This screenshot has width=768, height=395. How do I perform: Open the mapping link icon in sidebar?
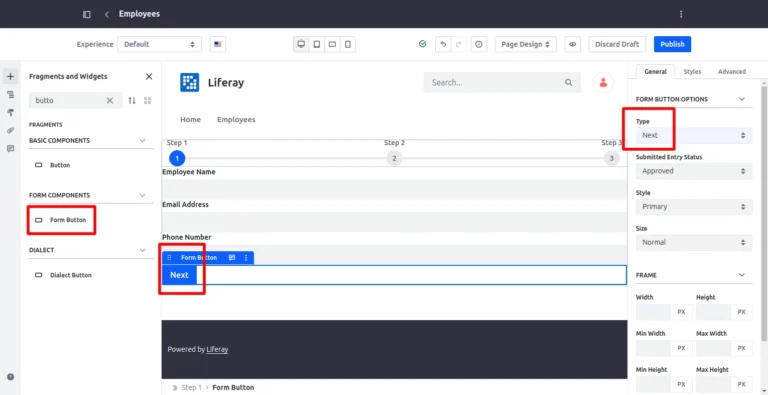[10, 130]
